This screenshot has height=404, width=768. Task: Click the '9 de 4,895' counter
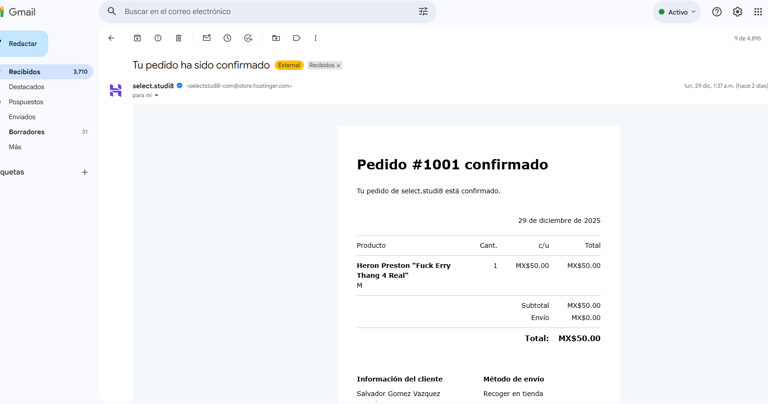pyautogui.click(x=747, y=38)
